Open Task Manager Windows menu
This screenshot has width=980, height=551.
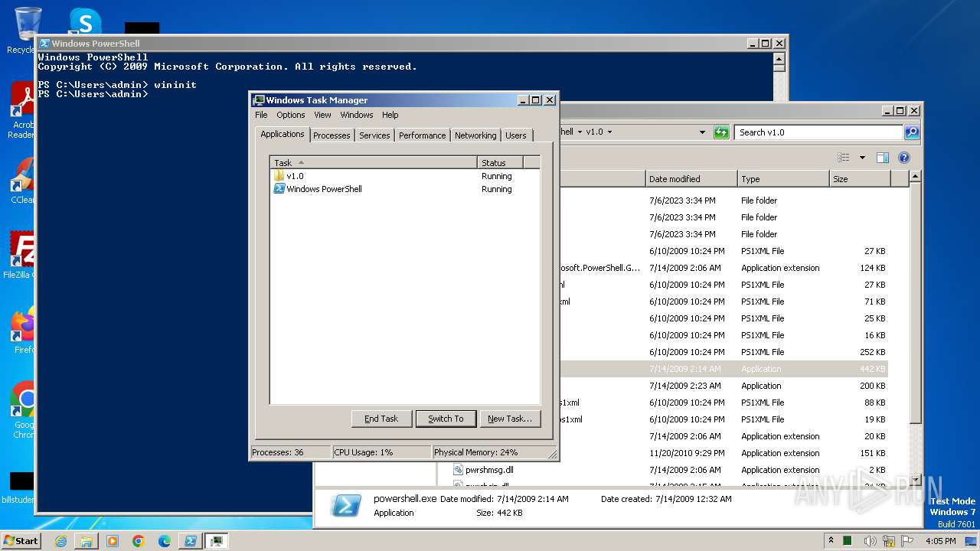[357, 115]
